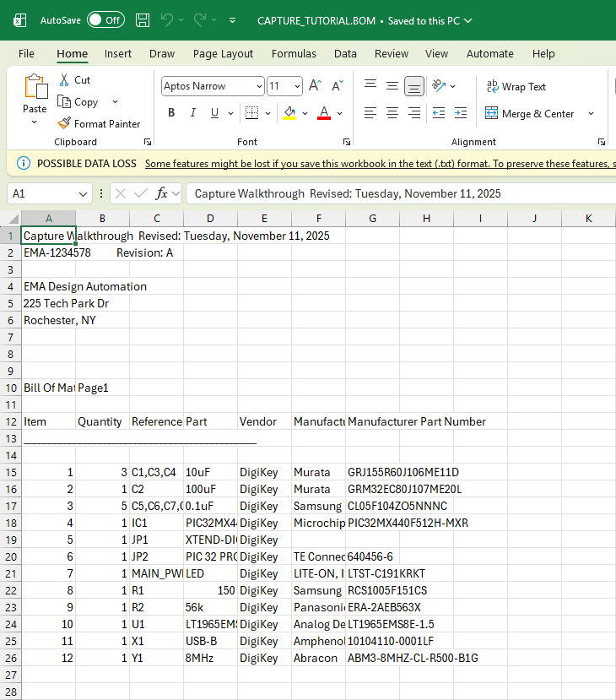The width and height of the screenshot is (616, 700).
Task: Click the Cut scissors icon
Action: coord(65,80)
